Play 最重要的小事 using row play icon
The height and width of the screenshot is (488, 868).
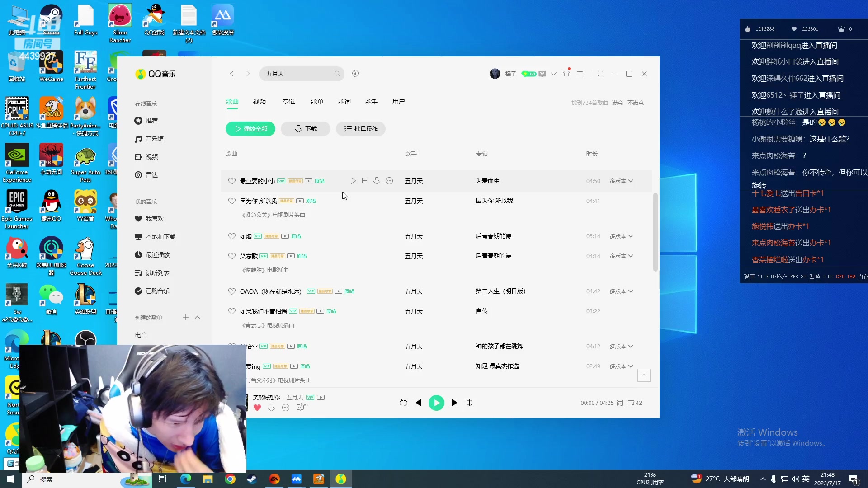tap(353, 181)
